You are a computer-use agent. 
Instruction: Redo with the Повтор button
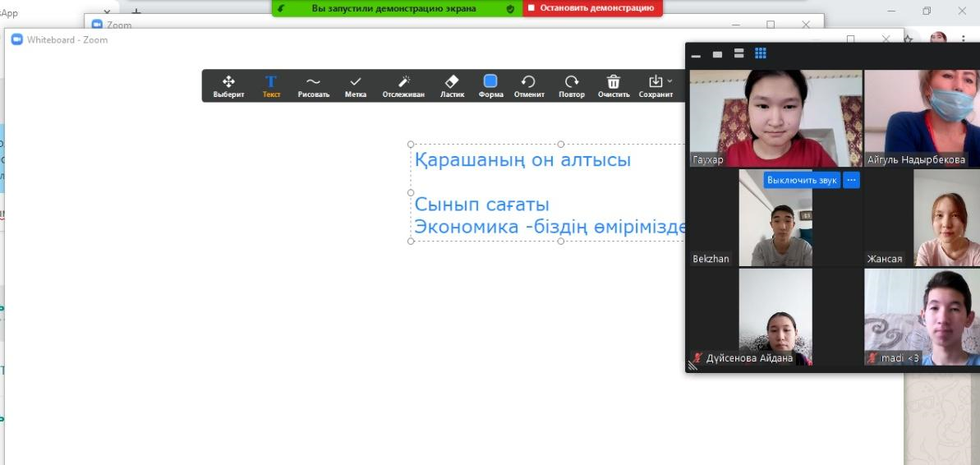tap(571, 86)
